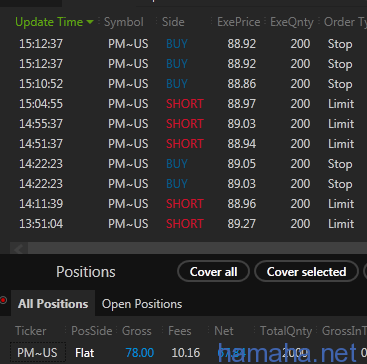Click the ExeQnty column header
This screenshot has height=364, width=367.
292,22
